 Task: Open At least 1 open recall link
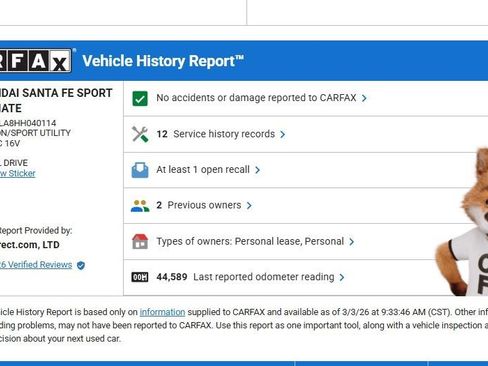tap(203, 170)
